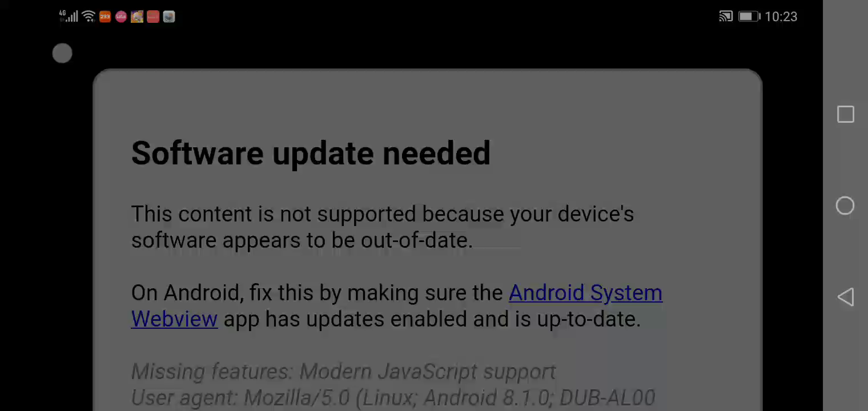Tap the orange 233 notification icon
Screen dimensions: 868x411
coord(105,17)
